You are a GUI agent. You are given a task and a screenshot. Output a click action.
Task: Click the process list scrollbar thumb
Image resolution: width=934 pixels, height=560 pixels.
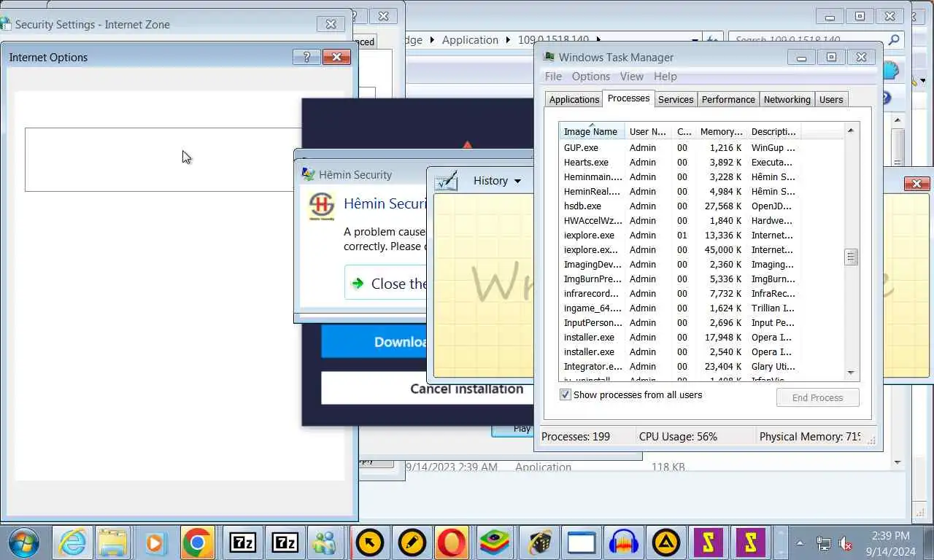pos(851,257)
